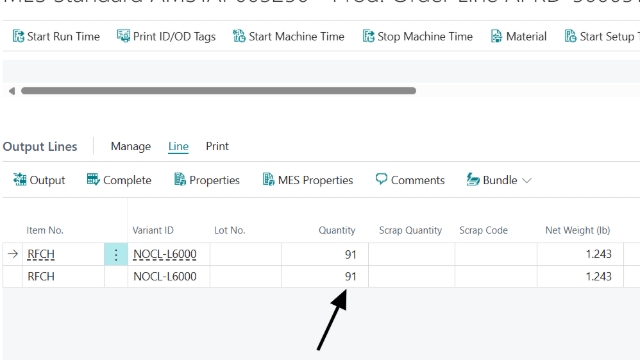
Task: Click the Print ID/OD Tags label
Action: (174, 36)
